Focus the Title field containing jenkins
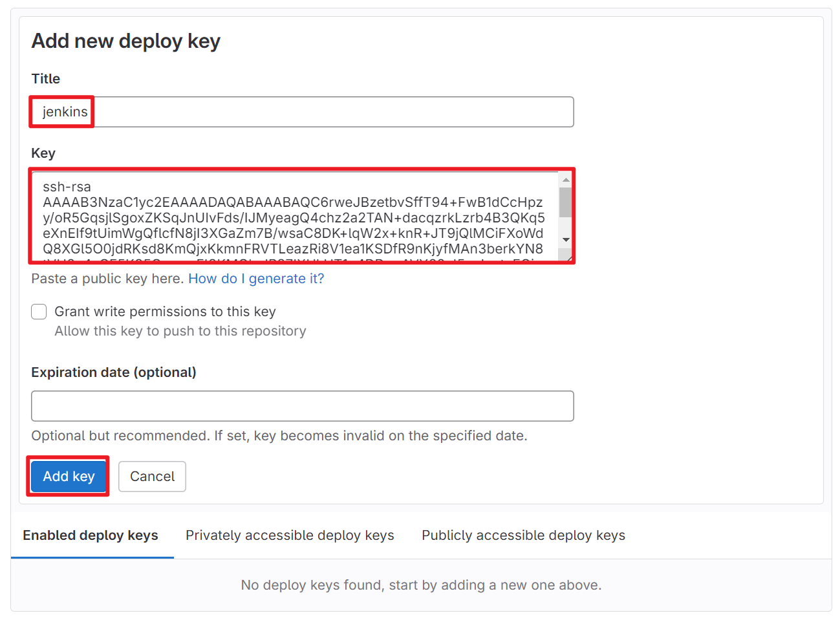840x622 pixels. [x=302, y=112]
